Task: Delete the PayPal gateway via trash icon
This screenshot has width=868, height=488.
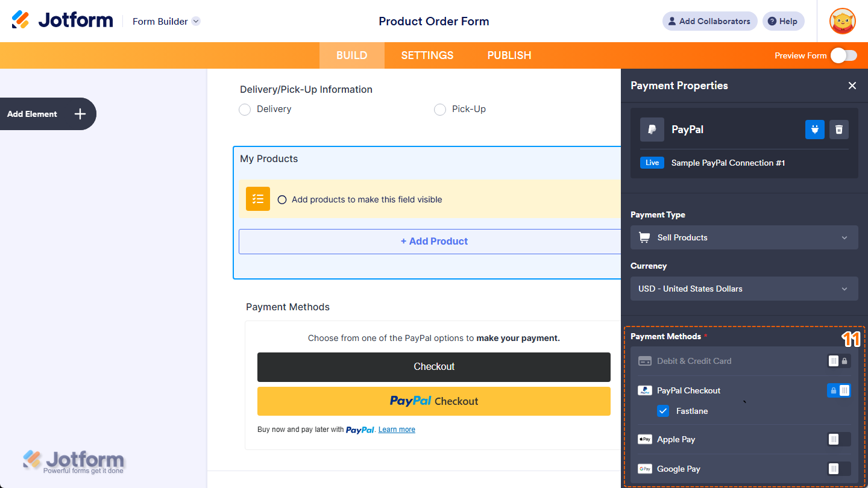Action: click(x=838, y=130)
